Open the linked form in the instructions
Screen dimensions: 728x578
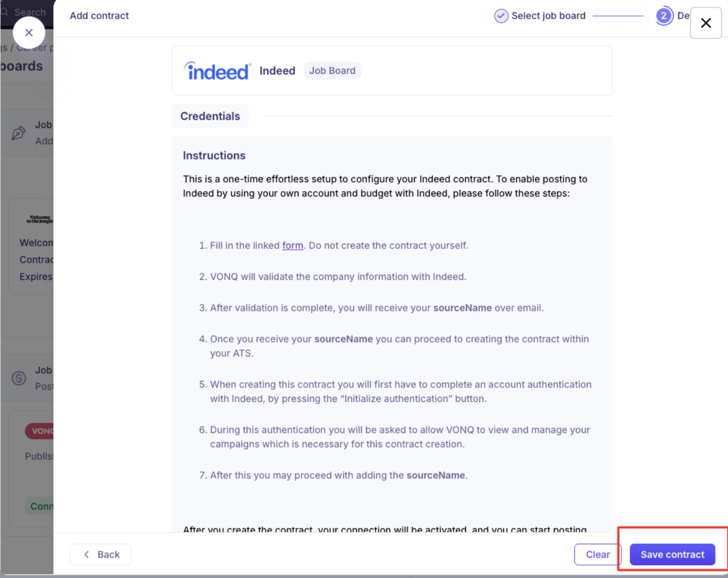[x=293, y=246]
